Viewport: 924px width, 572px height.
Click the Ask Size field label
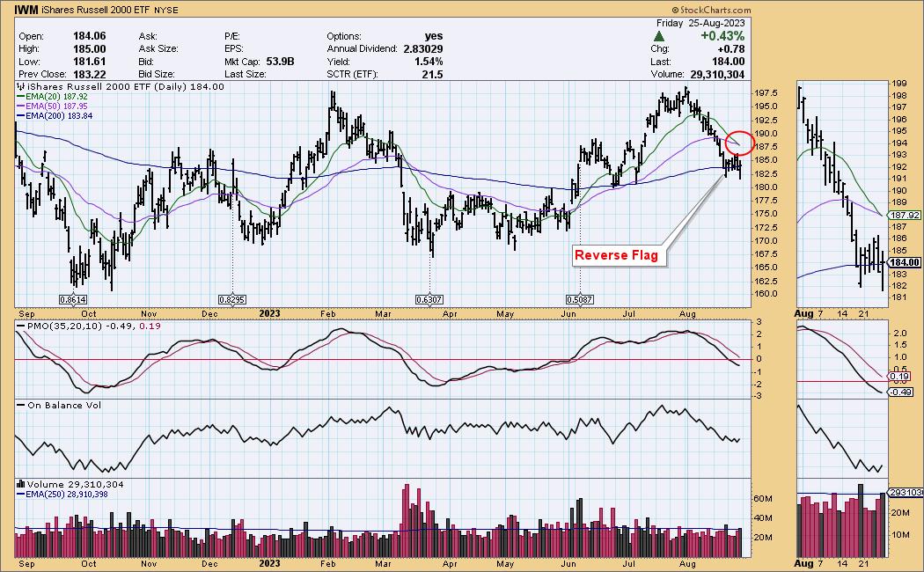(158, 49)
